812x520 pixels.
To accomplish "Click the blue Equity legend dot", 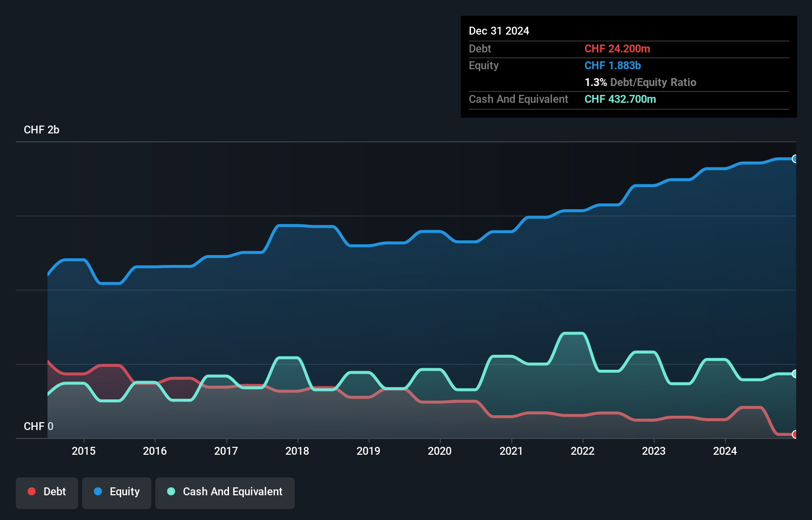I will [98, 491].
